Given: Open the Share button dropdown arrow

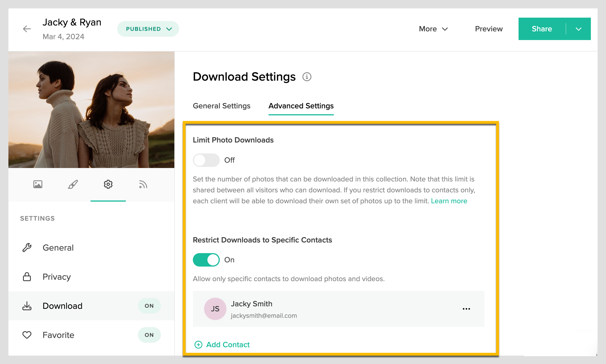Looking at the screenshot, I should tap(579, 29).
